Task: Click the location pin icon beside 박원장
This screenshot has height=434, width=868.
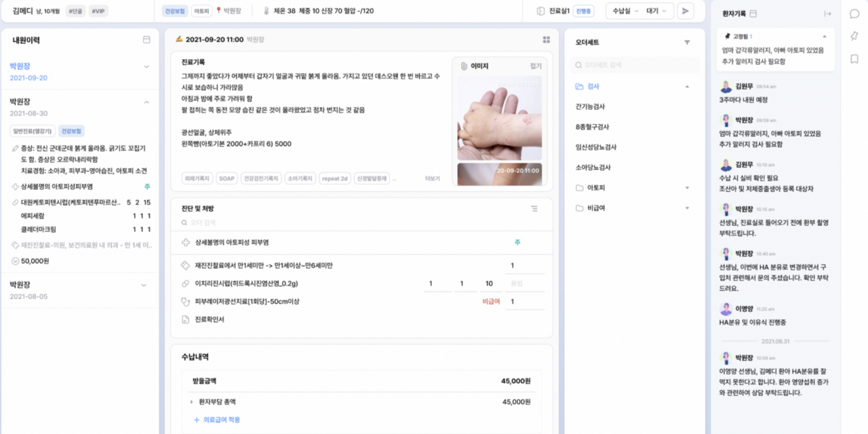Action: [x=218, y=11]
